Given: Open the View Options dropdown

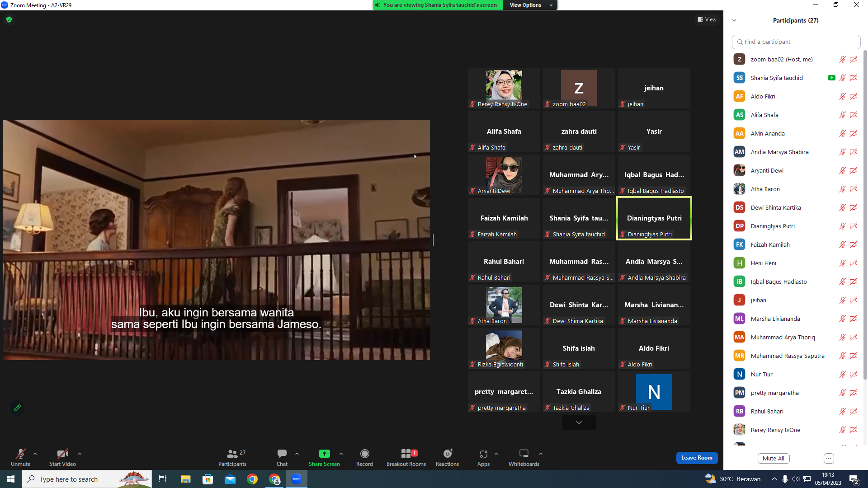Looking at the screenshot, I should pos(530,5).
